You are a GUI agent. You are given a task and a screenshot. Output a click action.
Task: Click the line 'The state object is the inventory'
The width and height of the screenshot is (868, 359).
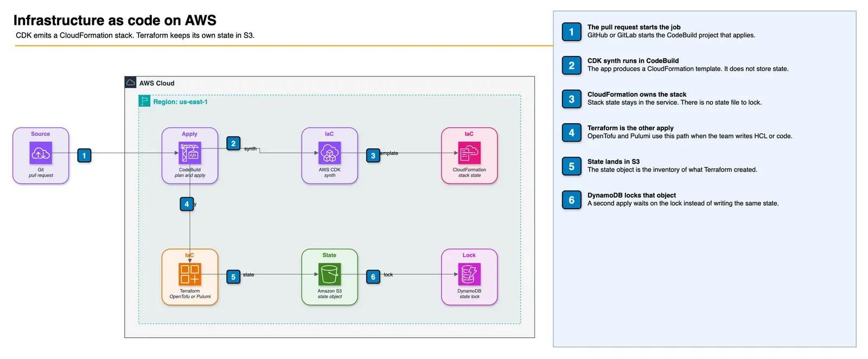pyautogui.click(x=672, y=170)
